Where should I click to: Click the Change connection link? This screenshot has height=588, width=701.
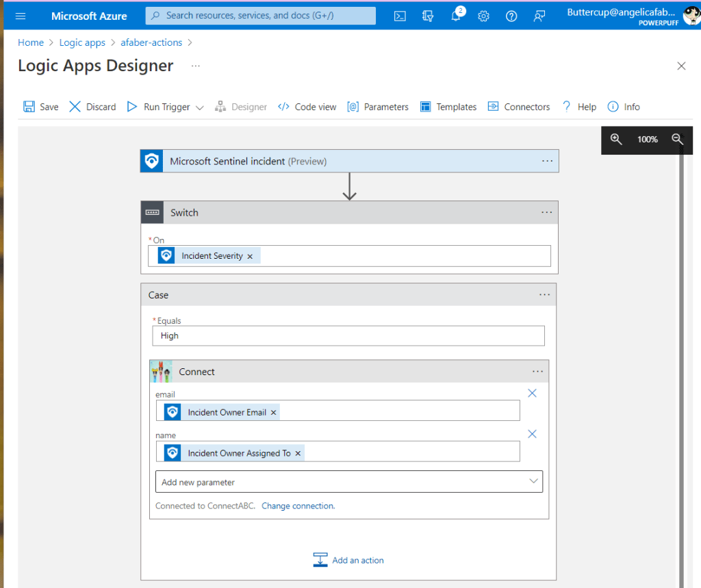[x=298, y=506]
